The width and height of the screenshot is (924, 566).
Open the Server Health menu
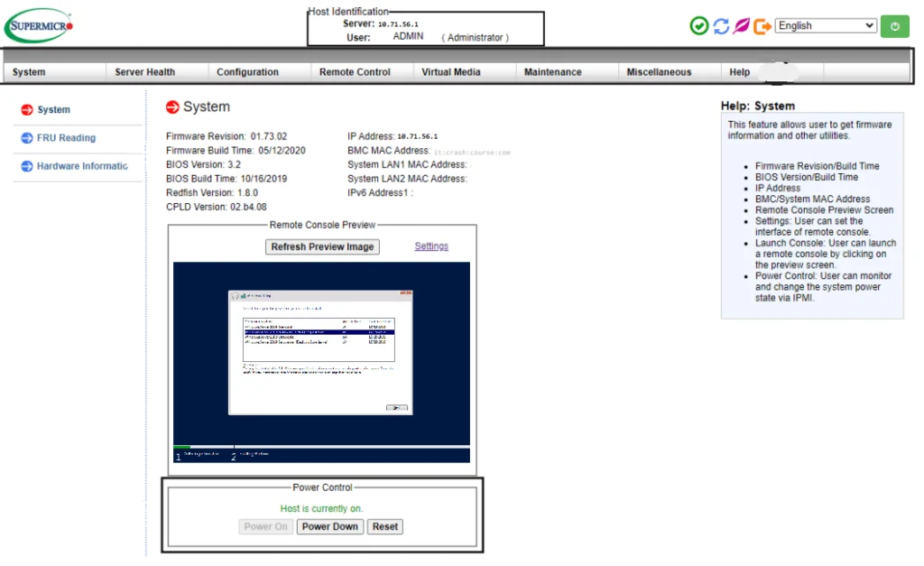tap(145, 72)
